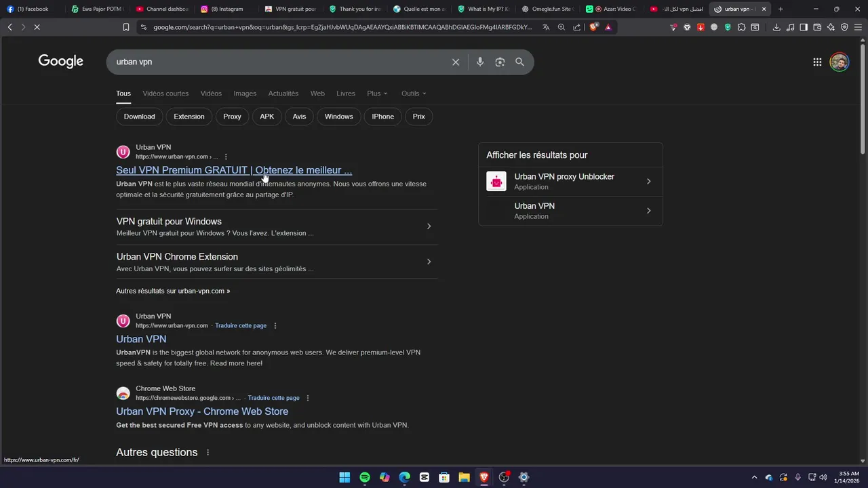Filter results with the Prix chip

(x=419, y=117)
